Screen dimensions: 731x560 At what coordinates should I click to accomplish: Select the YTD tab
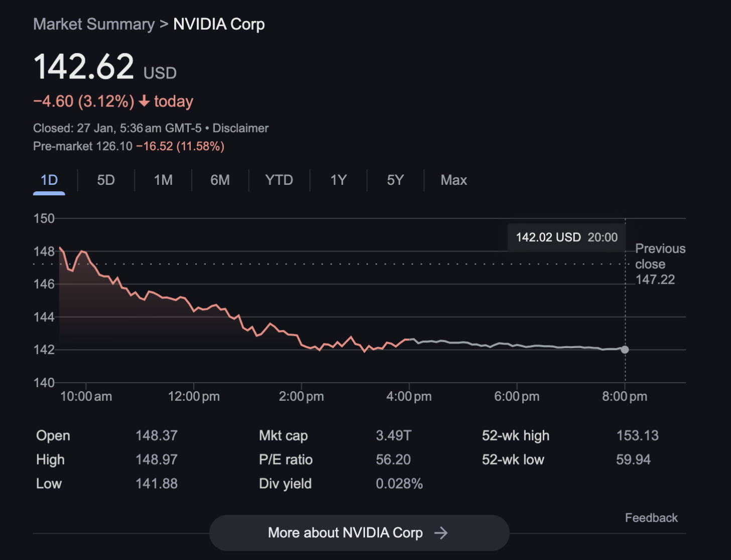[279, 180]
